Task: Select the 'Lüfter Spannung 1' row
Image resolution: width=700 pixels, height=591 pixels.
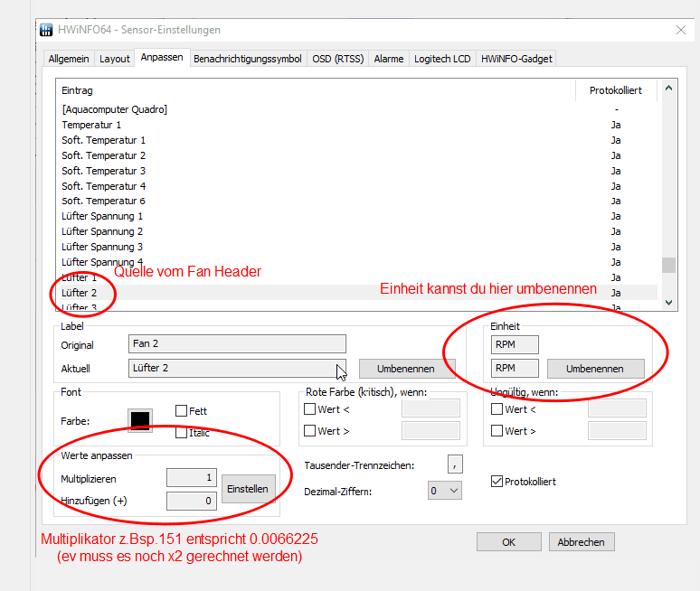Action: [x=359, y=216]
